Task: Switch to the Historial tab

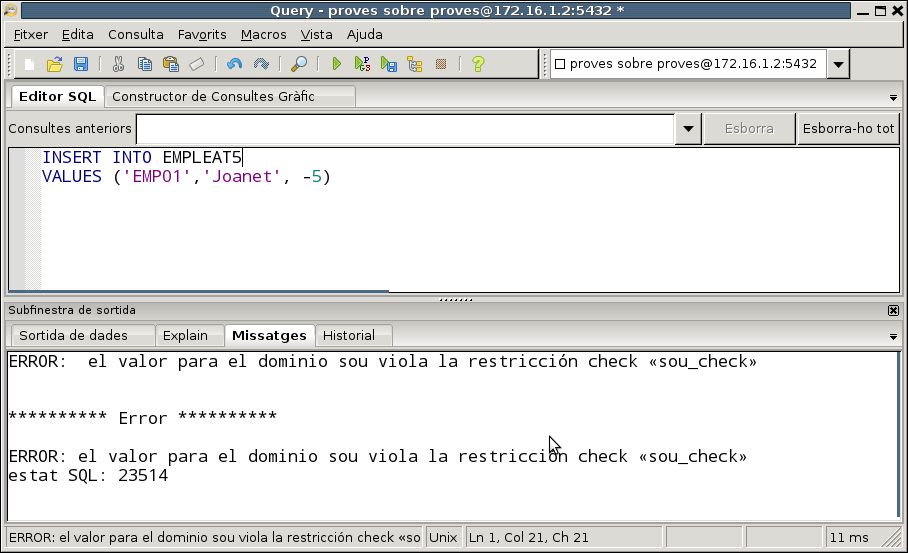Action: (349, 335)
